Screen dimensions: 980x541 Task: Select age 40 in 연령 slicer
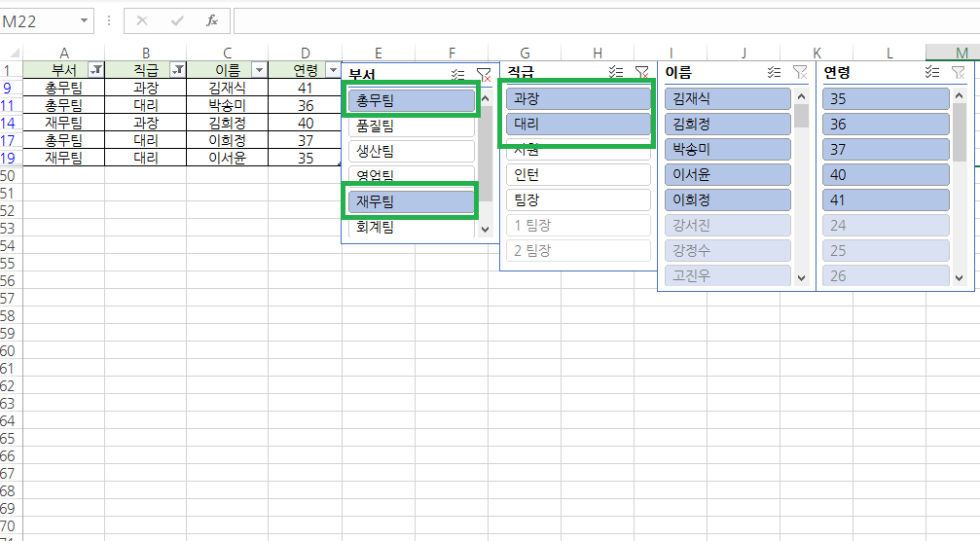pyautogui.click(x=886, y=174)
